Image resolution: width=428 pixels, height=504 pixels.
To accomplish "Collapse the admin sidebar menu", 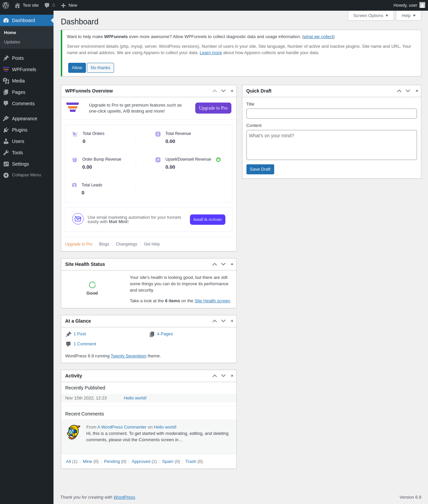I will [22, 175].
